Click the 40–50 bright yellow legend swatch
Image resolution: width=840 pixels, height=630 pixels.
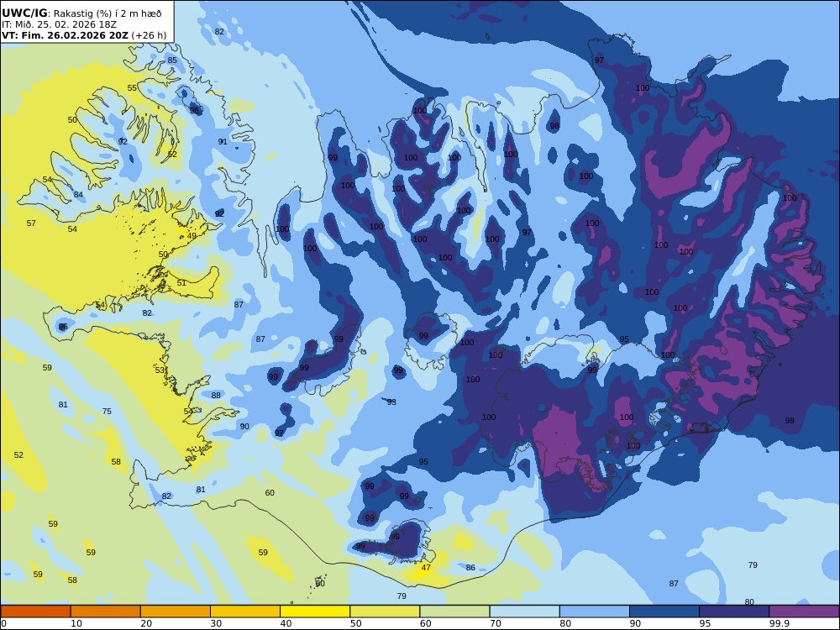pos(315,612)
